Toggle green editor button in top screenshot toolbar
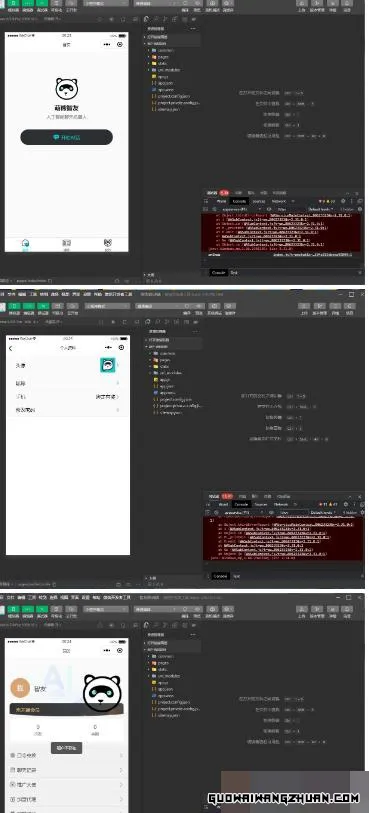 coord(29,3)
